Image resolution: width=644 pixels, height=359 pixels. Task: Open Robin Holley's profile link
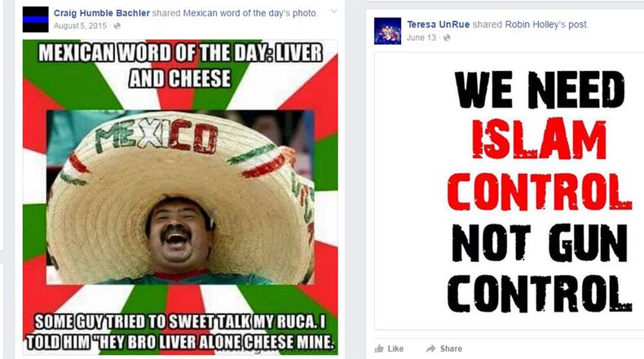[x=532, y=24]
